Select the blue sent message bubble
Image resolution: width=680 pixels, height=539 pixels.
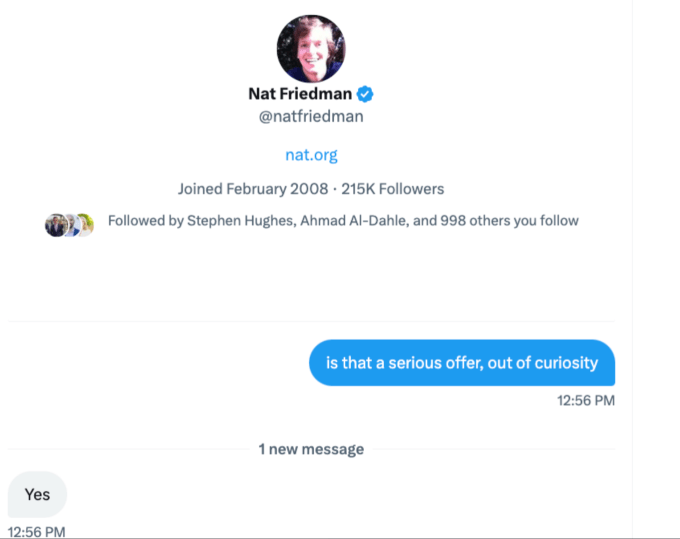[x=461, y=362]
